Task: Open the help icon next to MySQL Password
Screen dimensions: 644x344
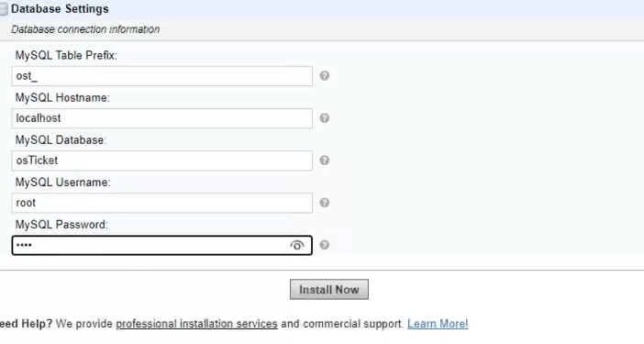Action: coord(325,245)
